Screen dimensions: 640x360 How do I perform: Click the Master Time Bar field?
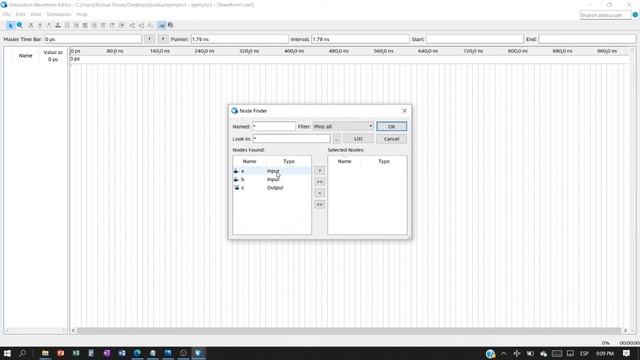(93, 39)
